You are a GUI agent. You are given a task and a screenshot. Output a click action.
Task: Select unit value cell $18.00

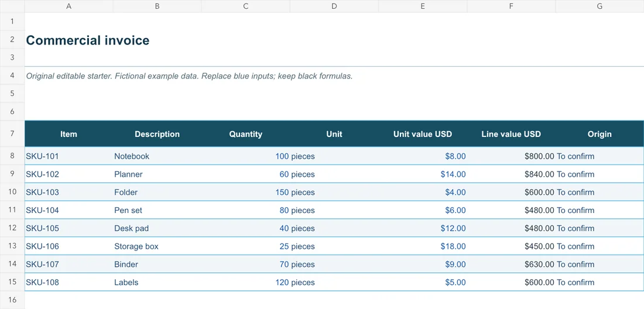coord(423,246)
